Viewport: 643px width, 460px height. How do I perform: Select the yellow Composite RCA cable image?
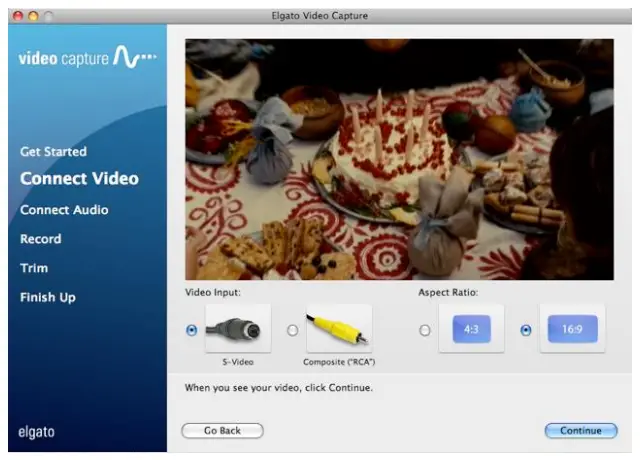(x=339, y=328)
